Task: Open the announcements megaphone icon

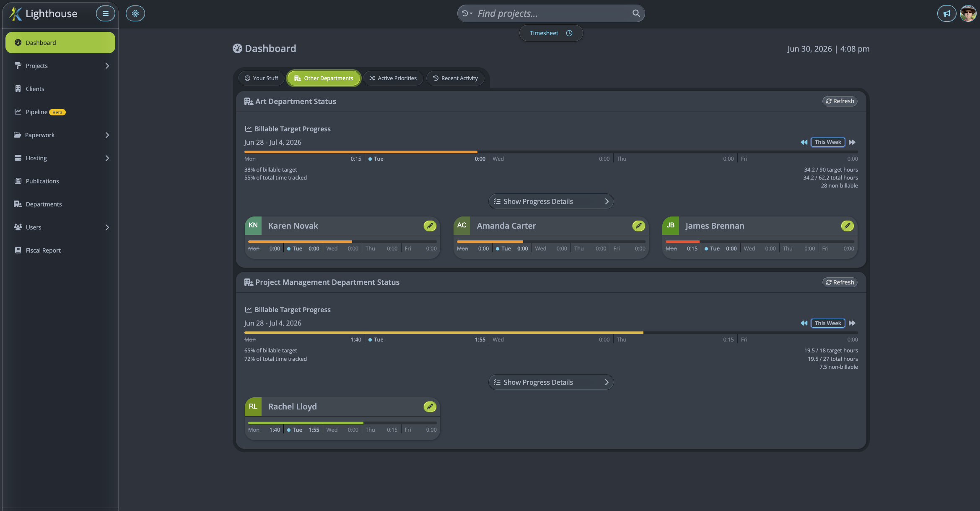Action: tap(947, 13)
